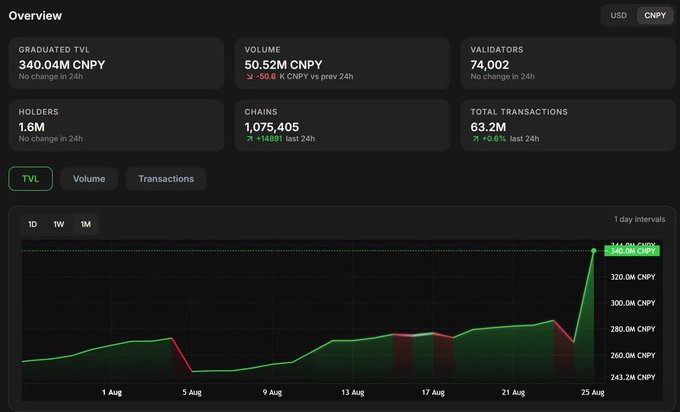The width and height of the screenshot is (680, 412).
Task: Click the 21 Aug axis label
Action: pos(513,392)
